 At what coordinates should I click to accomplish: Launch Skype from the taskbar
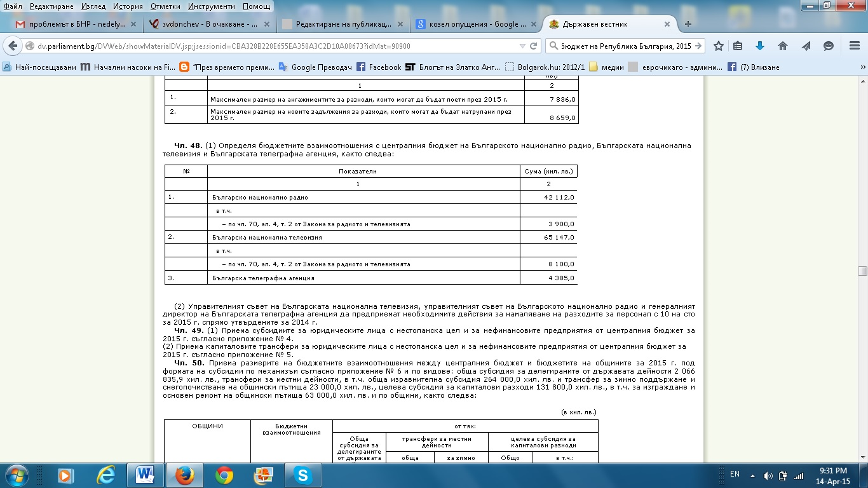coord(302,475)
